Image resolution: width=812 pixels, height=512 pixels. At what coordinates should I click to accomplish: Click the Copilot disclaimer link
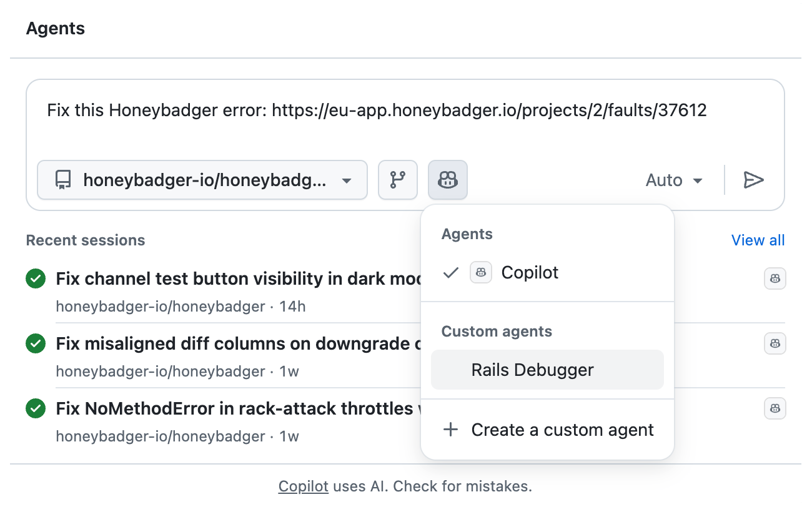pos(303,486)
